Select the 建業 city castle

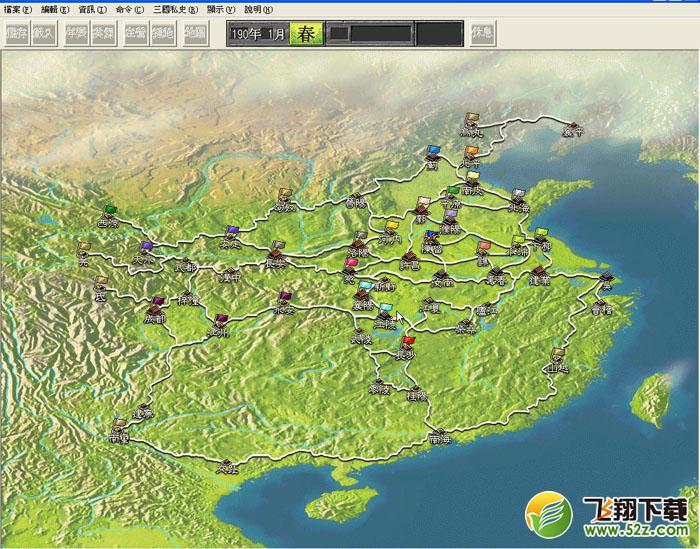point(539,275)
